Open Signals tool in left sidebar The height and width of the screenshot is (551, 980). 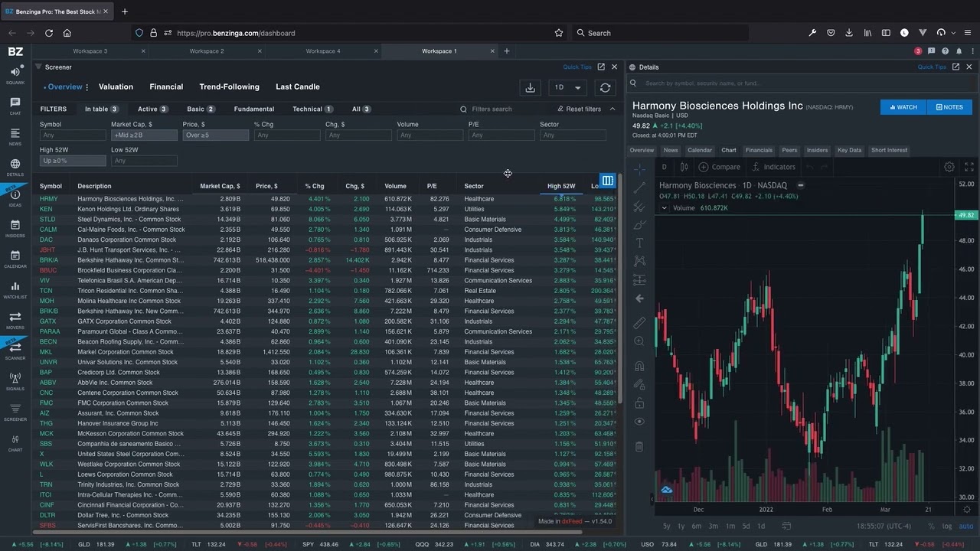click(15, 381)
